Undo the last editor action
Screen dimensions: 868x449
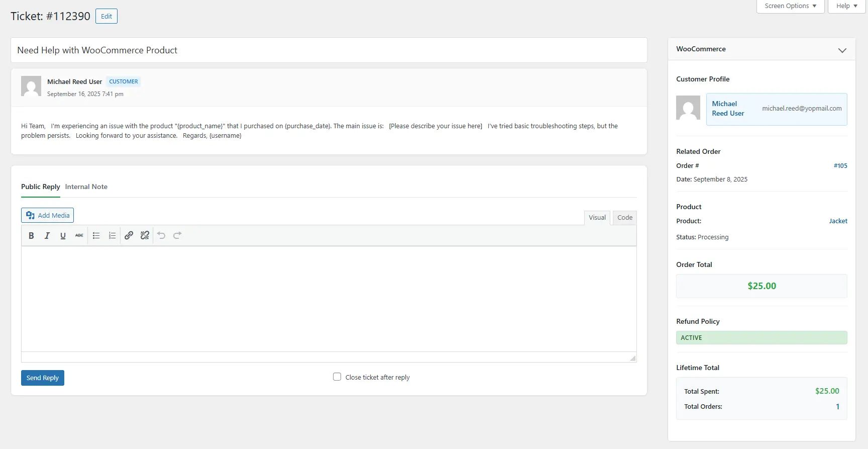[161, 235]
